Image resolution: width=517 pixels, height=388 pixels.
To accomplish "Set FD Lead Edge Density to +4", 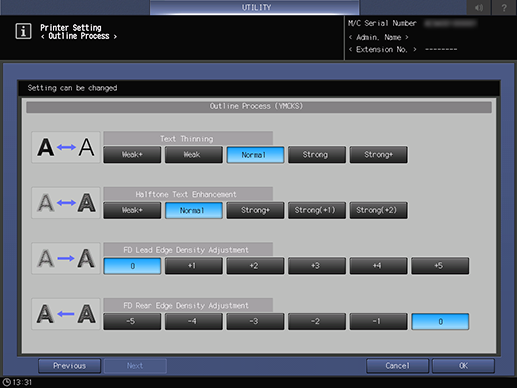I will click(378, 266).
